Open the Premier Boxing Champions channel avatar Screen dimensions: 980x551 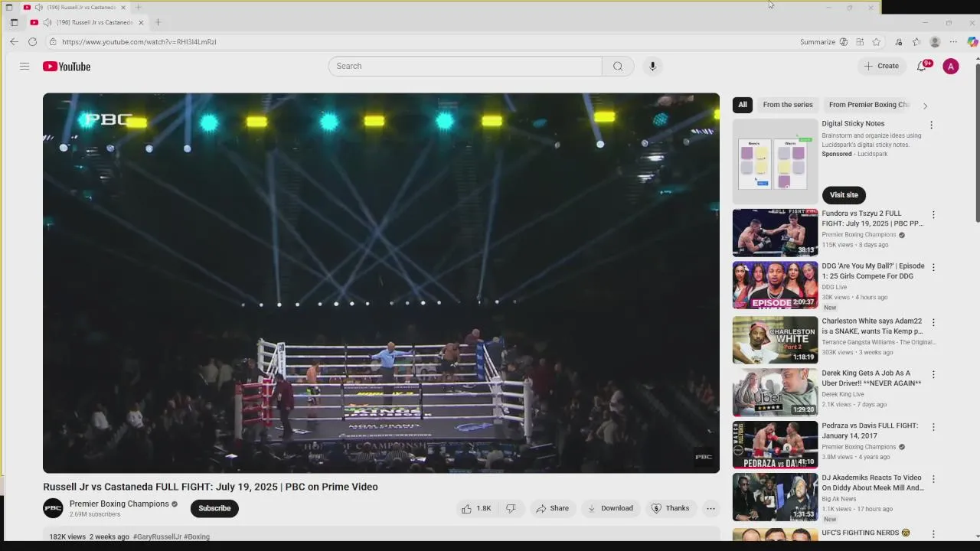pos(53,508)
